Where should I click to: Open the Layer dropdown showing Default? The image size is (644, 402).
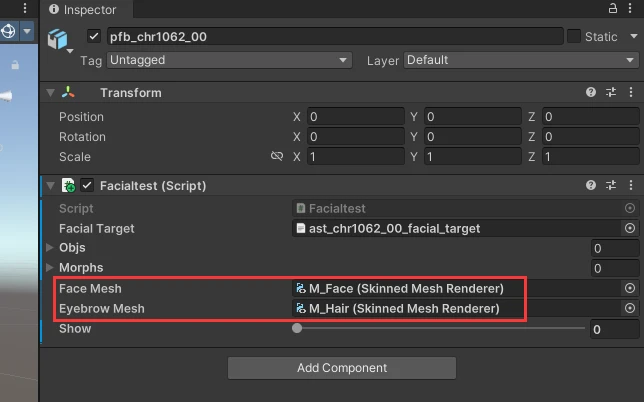521,60
